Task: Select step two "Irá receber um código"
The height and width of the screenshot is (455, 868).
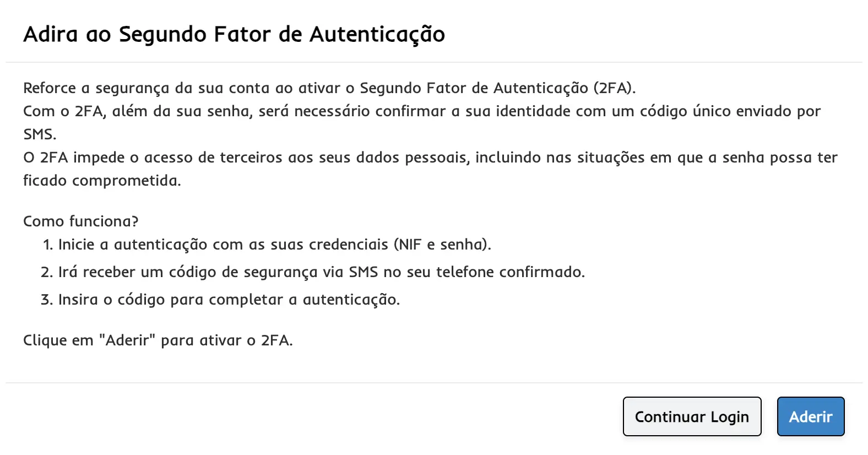Action: coord(321,272)
